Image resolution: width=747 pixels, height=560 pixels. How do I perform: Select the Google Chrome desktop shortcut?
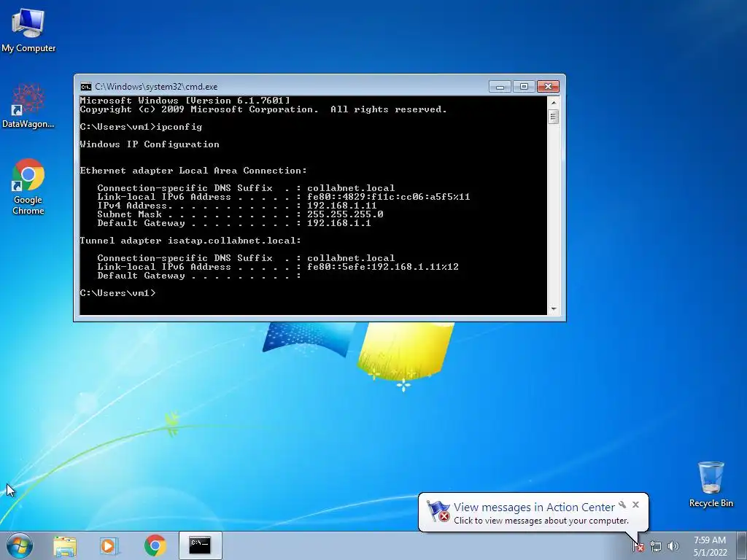coord(28,187)
